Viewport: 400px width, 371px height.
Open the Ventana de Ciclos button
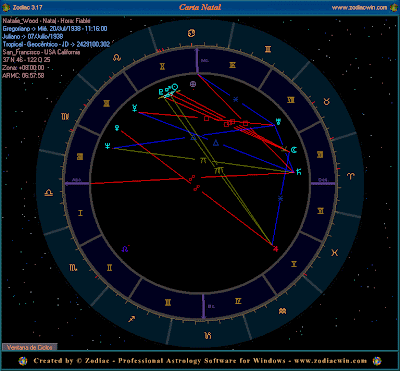pos(30,347)
